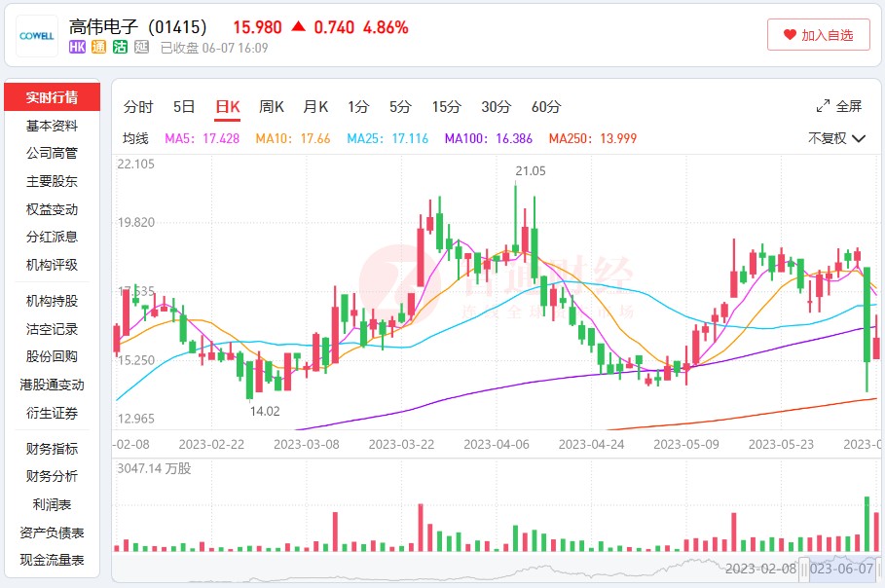
Task: Select the 分时 intraday chart tab
Action: coord(138,106)
